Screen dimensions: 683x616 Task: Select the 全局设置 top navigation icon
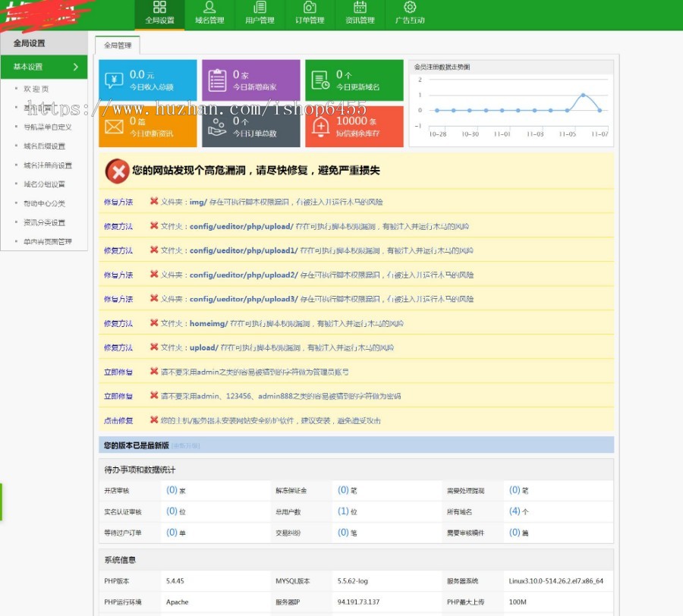point(159,14)
